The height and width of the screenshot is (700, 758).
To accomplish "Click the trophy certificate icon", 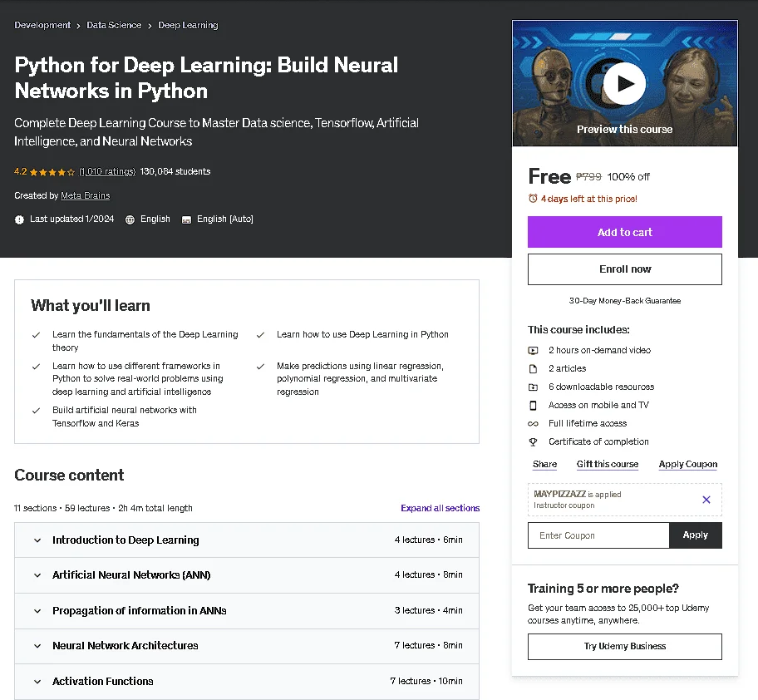I will click(533, 441).
